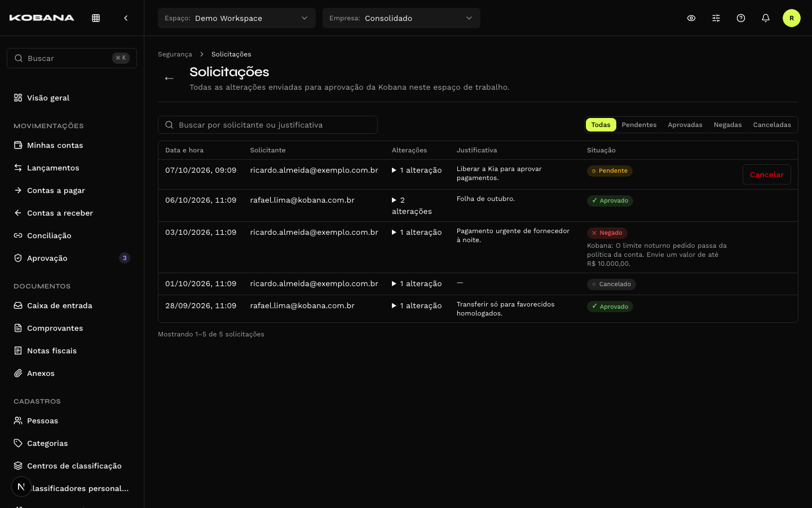Screen dimensions: 812x508
Task: Open the Empresa Consolidado dropdown
Action: tap(401, 18)
